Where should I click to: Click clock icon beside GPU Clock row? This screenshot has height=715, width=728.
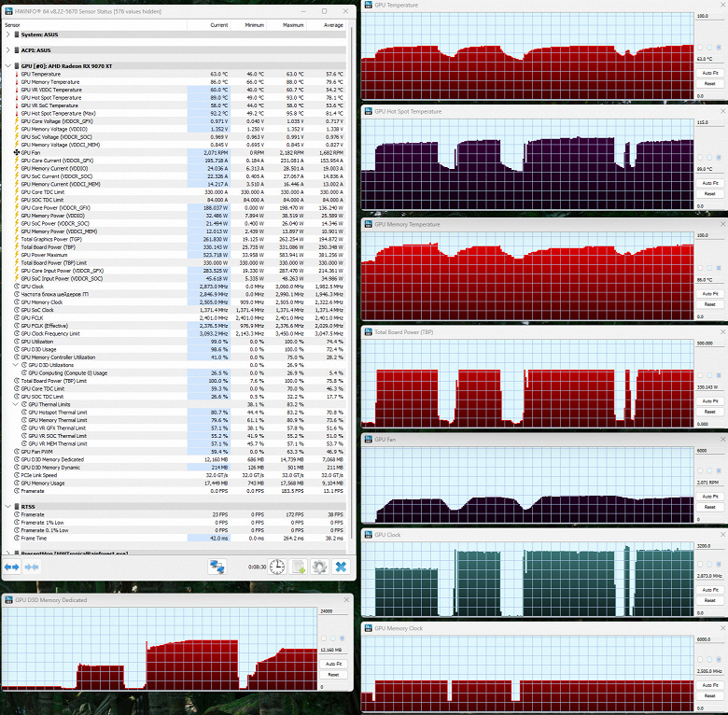click(17, 287)
